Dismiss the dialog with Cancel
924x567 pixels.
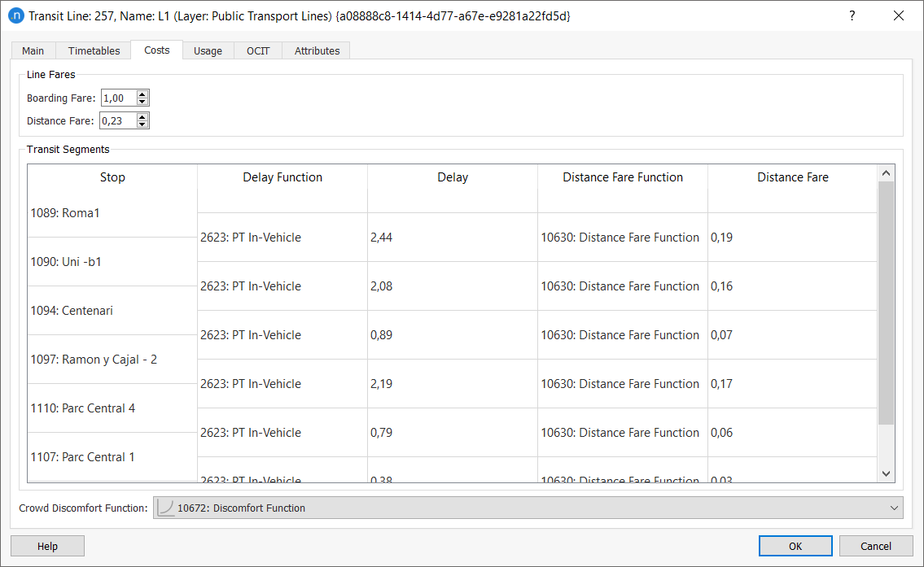[x=878, y=545]
